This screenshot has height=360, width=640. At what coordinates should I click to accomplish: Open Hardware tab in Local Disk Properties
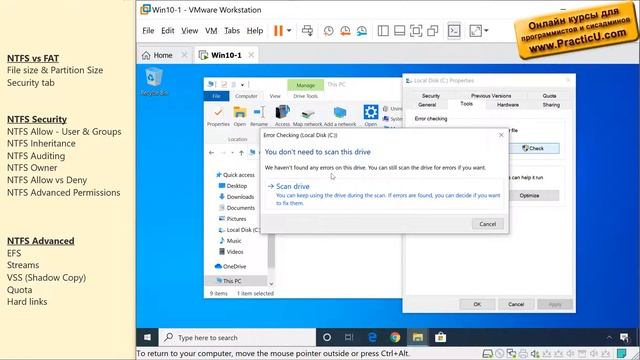click(508, 105)
